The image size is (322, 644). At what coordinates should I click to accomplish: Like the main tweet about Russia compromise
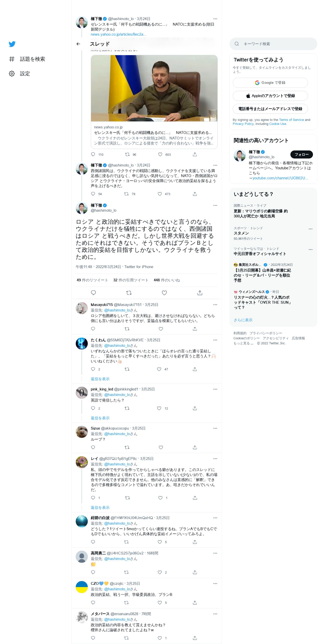[164, 293]
